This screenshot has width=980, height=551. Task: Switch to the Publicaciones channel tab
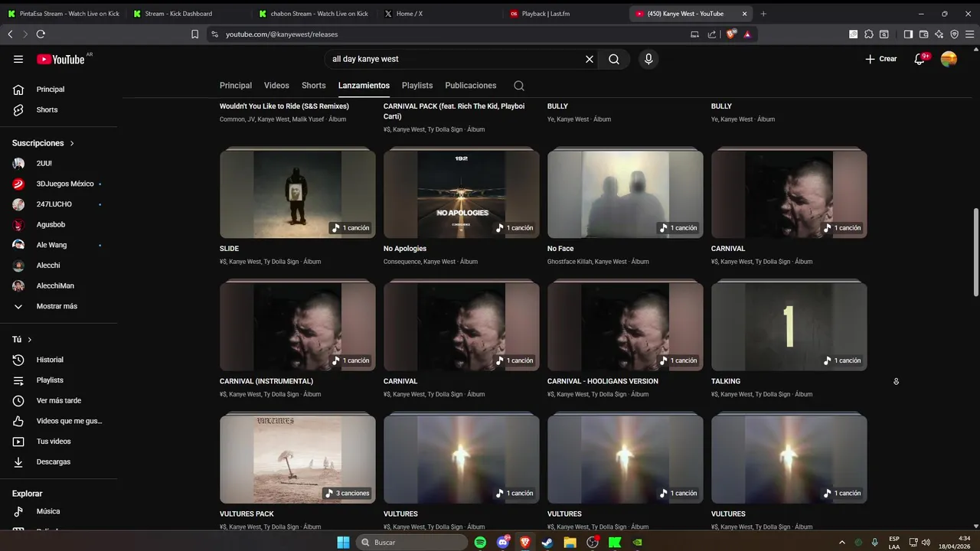471,86
